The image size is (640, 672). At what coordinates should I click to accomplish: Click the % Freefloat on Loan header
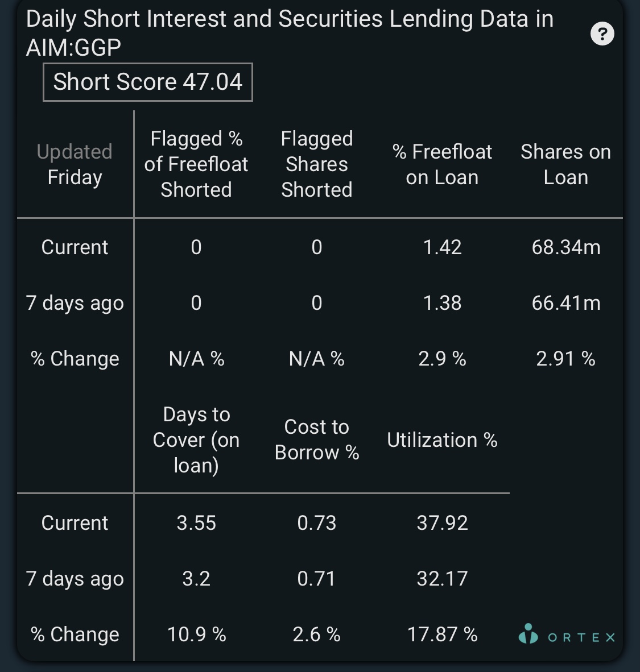pyautogui.click(x=442, y=164)
